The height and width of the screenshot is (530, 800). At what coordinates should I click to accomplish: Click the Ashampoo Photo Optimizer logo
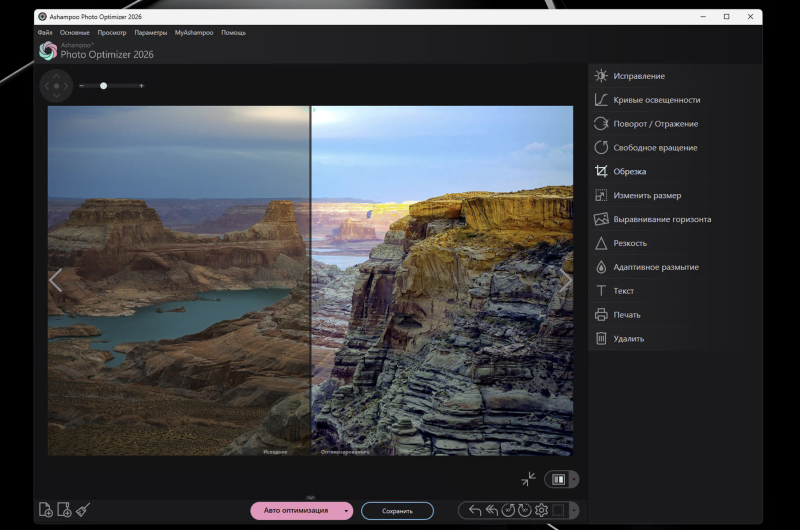coord(48,51)
